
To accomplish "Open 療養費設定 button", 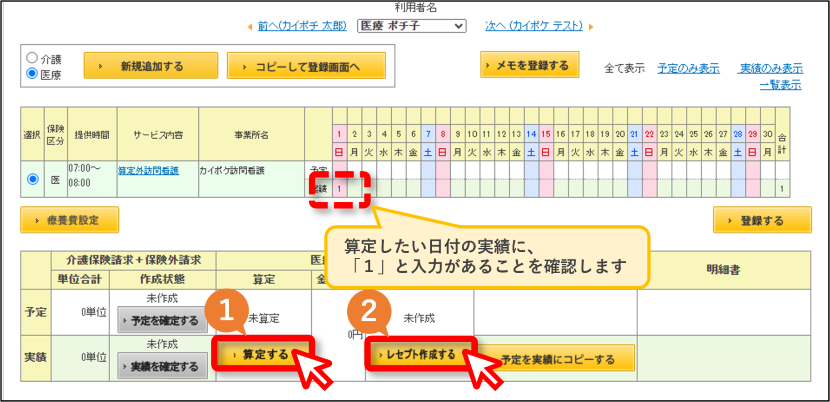I will [69, 220].
